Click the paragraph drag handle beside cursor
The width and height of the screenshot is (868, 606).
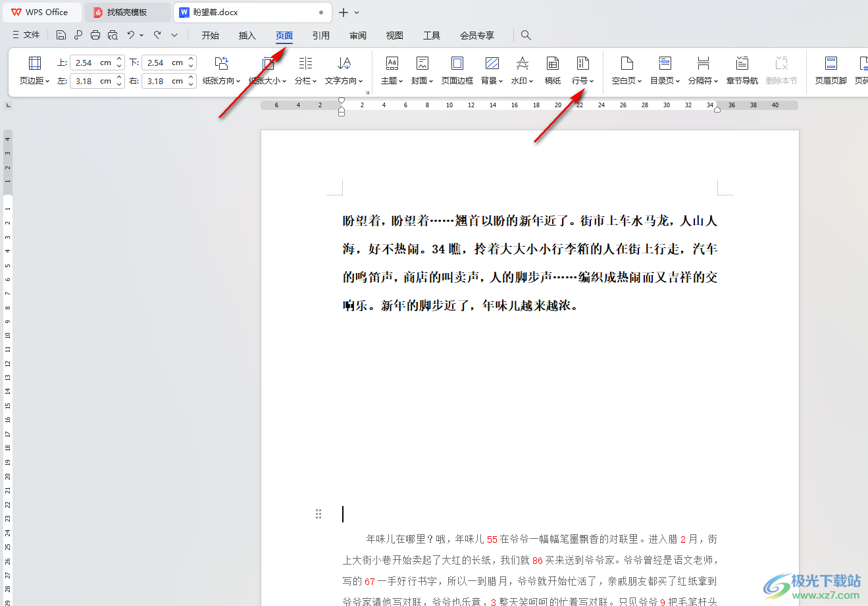point(319,514)
